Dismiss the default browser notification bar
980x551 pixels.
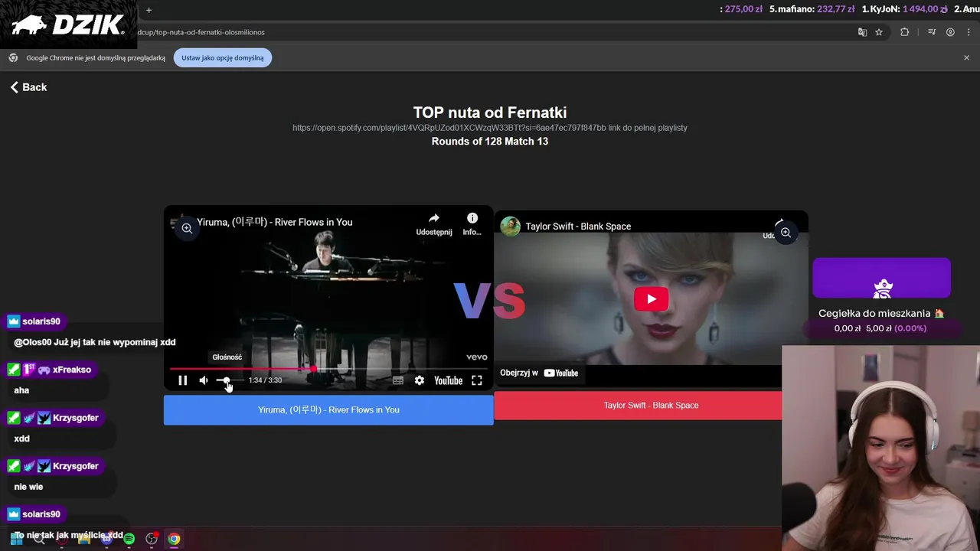click(x=966, y=57)
